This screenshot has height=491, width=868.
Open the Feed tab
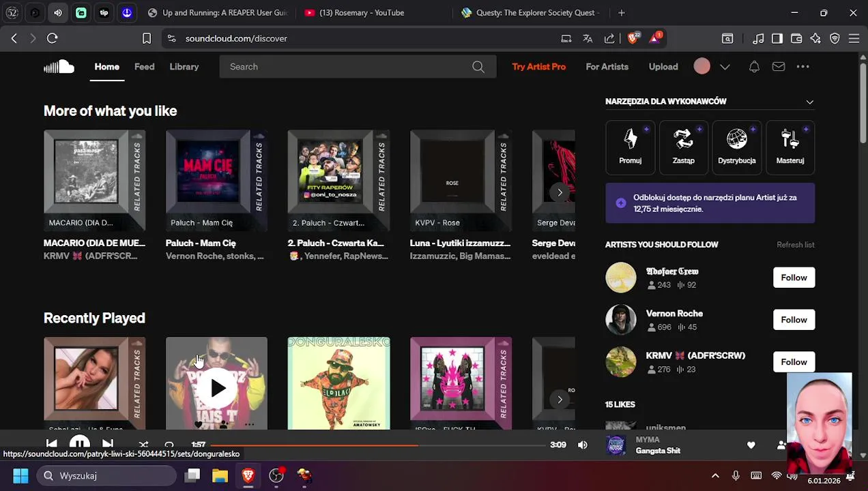tap(144, 67)
